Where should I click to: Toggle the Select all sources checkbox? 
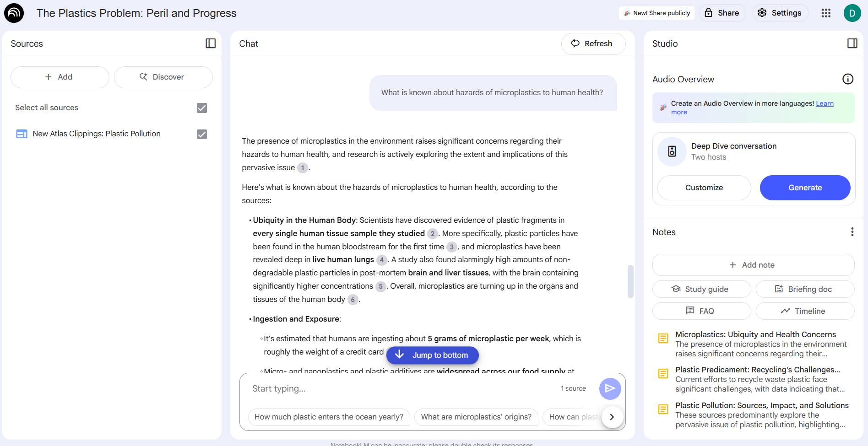point(201,108)
